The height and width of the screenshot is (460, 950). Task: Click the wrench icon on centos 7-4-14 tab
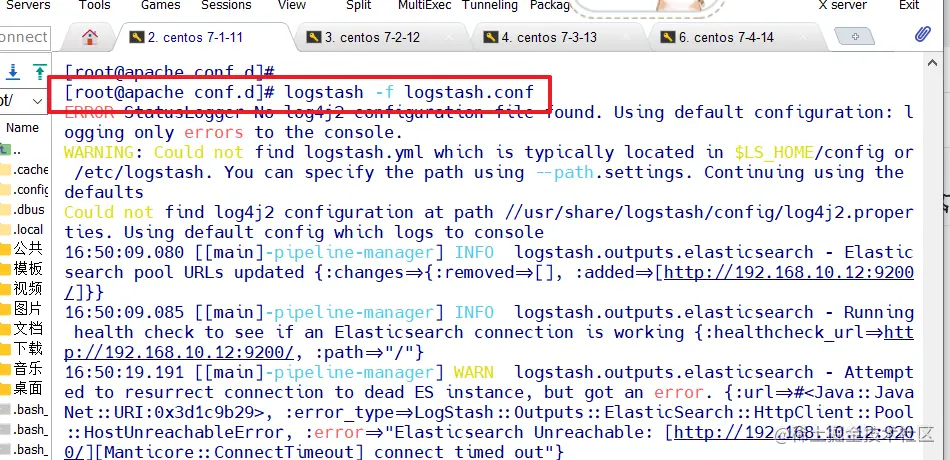pyautogui.click(x=668, y=37)
